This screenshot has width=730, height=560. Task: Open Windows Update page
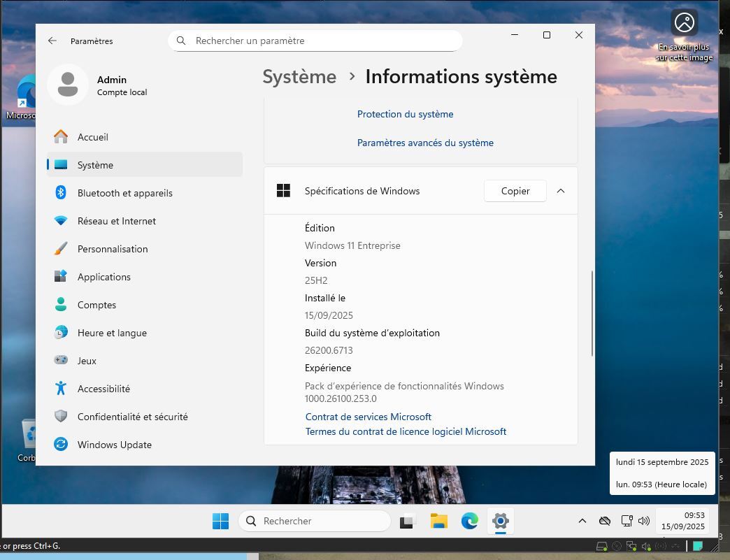114,445
